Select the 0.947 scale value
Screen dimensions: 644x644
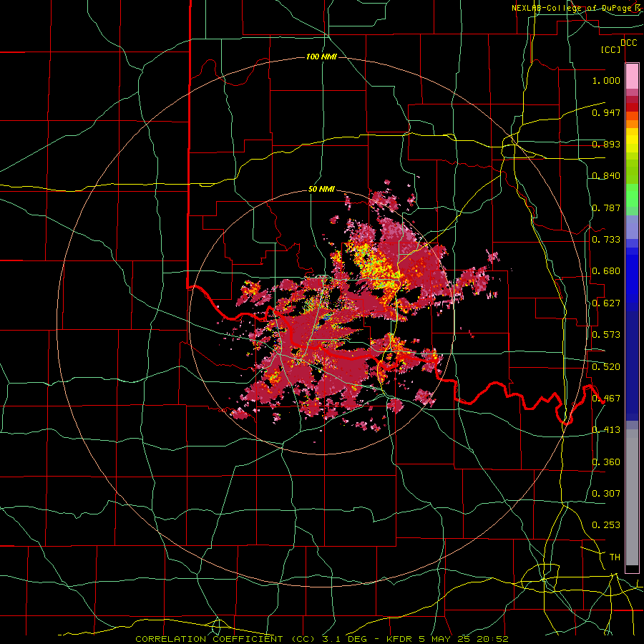point(606,112)
